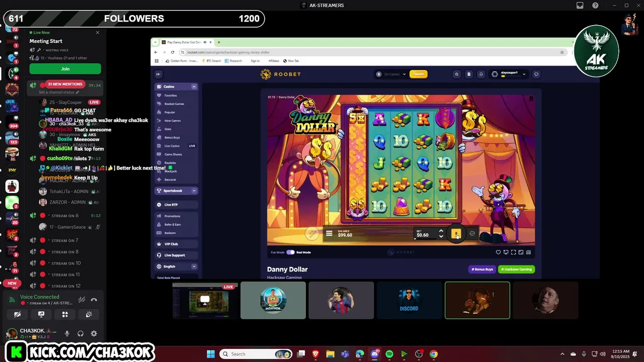Click the Deposit button
The image size is (644, 362).
click(x=419, y=74)
